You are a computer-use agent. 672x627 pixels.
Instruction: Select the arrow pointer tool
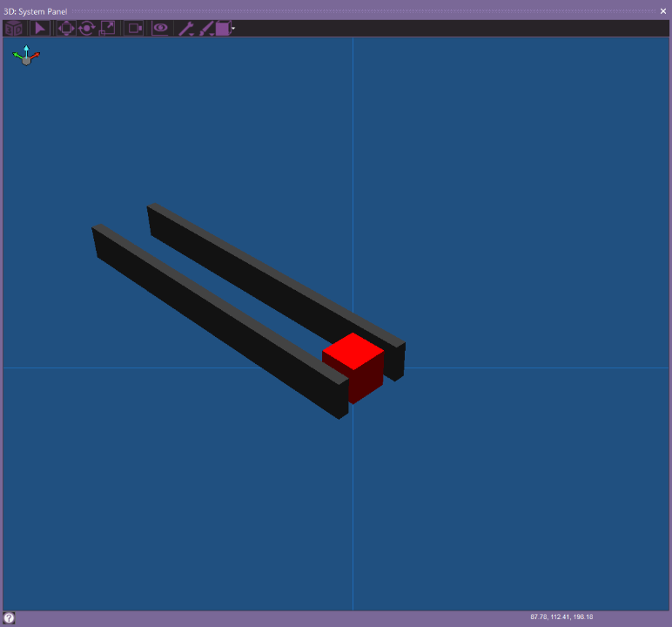click(x=40, y=29)
